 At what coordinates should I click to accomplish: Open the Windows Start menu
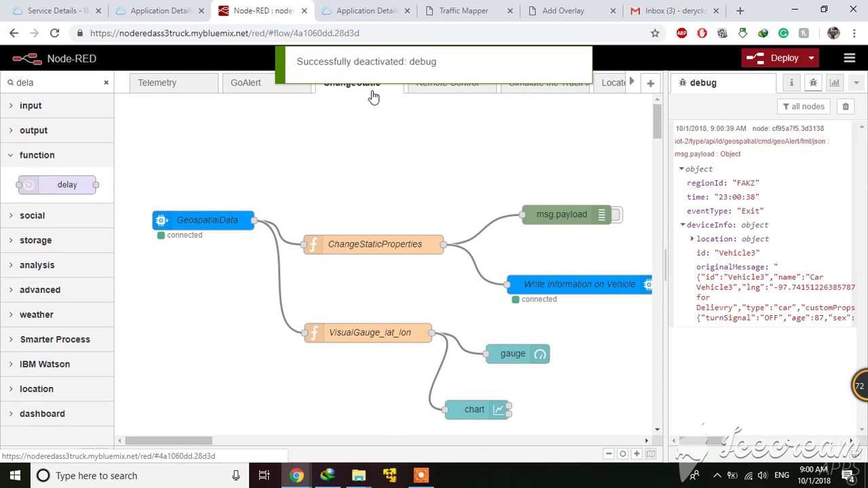pos(15,476)
